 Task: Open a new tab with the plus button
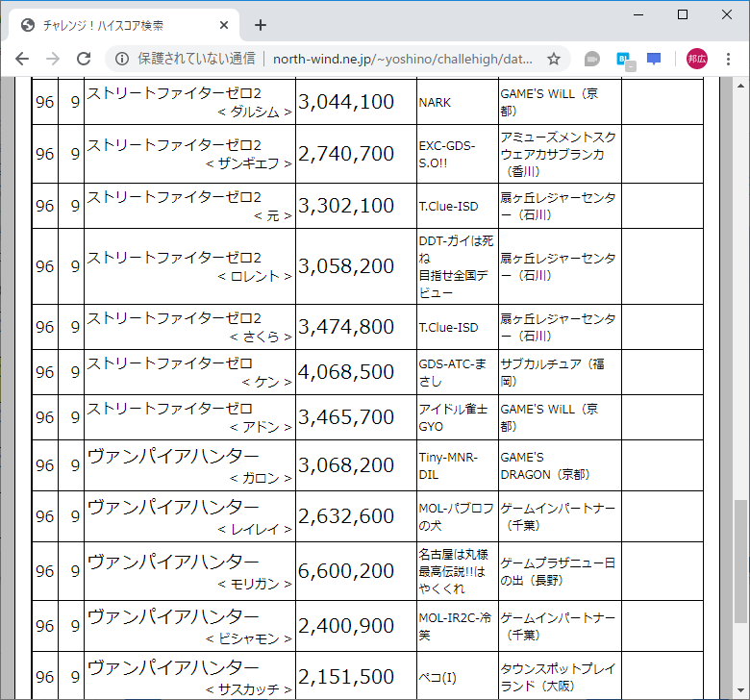[x=261, y=25]
